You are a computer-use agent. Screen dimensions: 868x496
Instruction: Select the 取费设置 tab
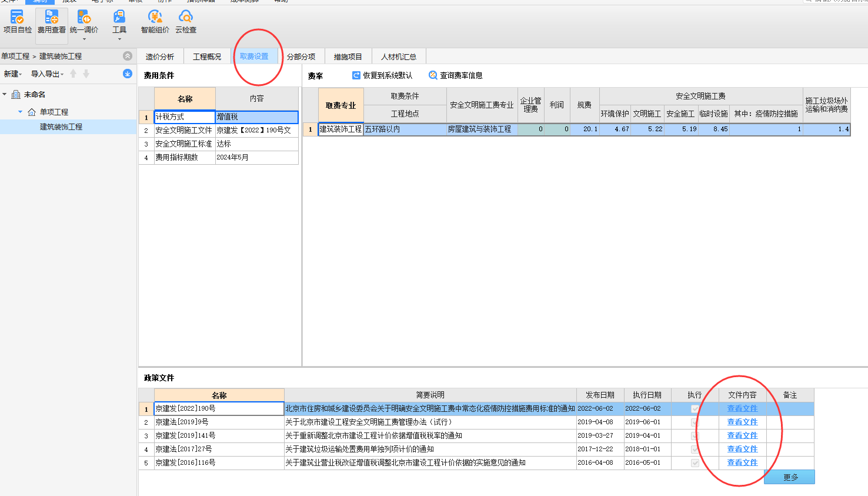[254, 56]
